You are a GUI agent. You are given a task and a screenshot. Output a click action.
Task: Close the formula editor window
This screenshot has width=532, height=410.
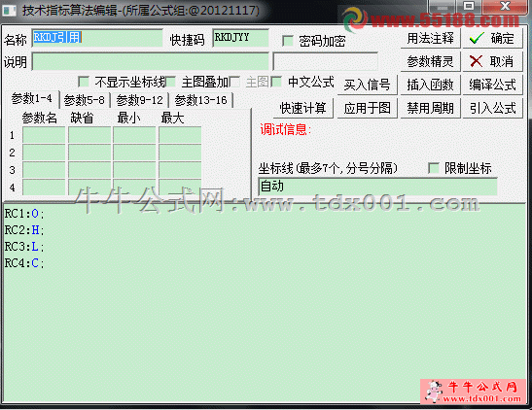click(x=506, y=6)
